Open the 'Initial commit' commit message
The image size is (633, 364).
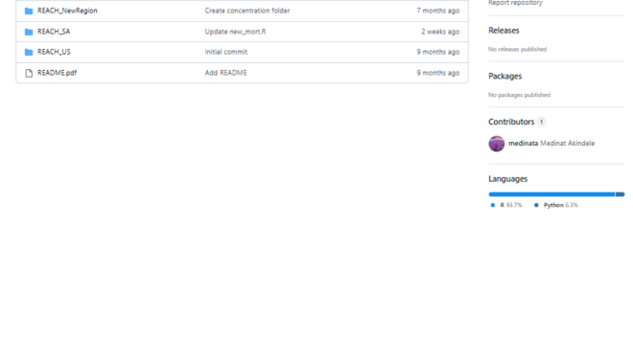[x=226, y=52]
